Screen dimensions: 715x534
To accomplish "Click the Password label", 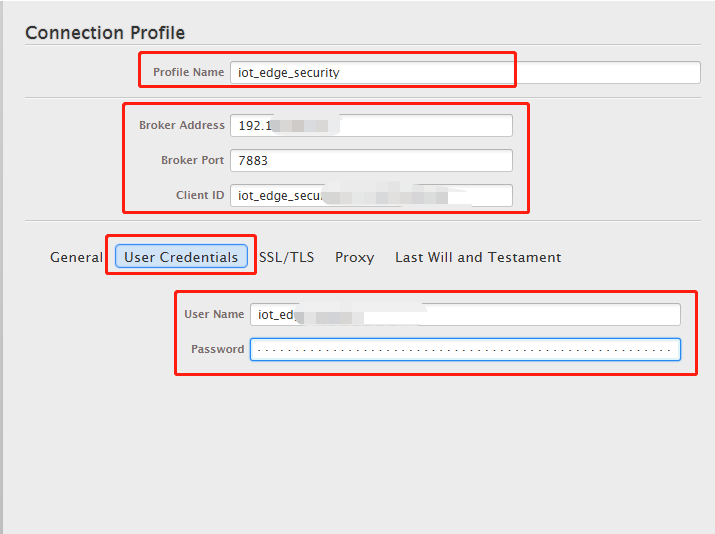I will (x=218, y=349).
